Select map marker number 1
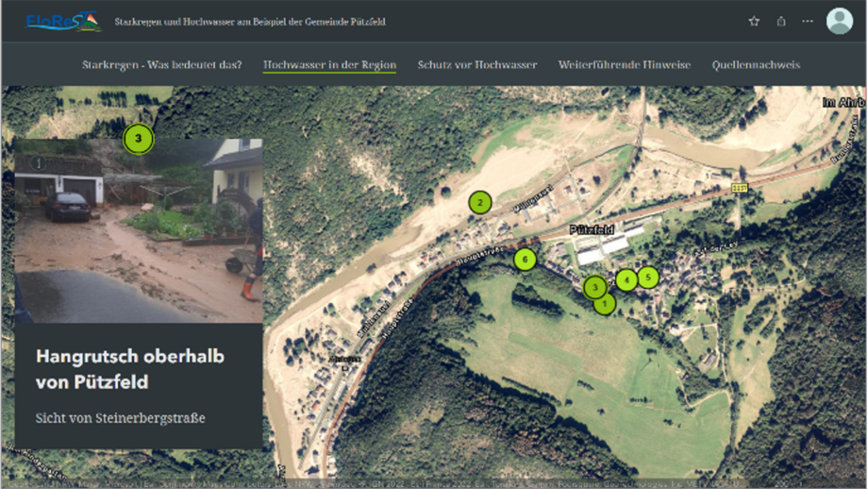This screenshot has height=489, width=868. [605, 303]
